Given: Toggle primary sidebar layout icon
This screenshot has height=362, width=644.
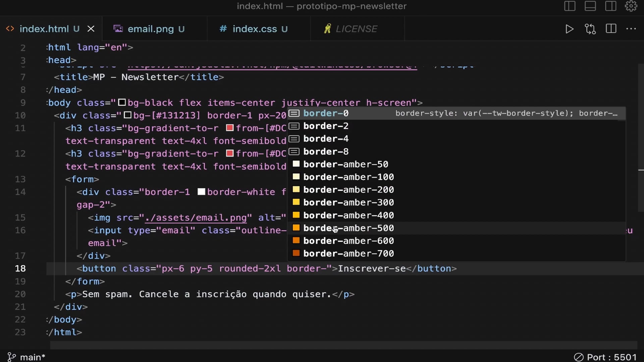Looking at the screenshot, I should coord(570,6).
